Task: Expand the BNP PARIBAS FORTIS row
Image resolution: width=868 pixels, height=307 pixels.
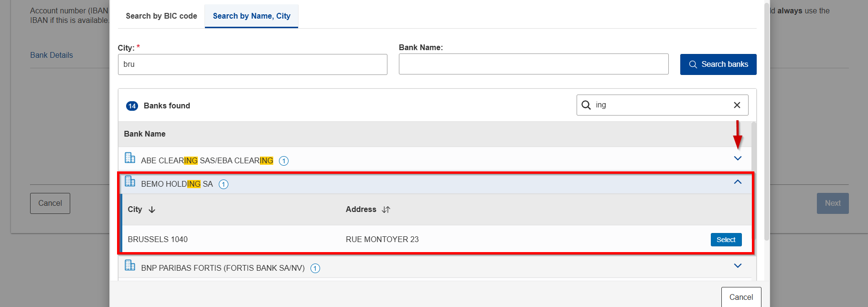Action: click(738, 266)
